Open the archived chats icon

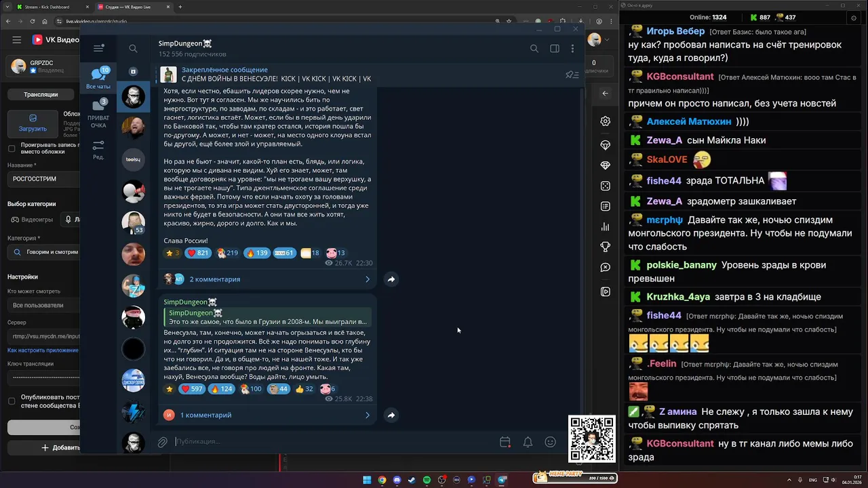[x=133, y=71]
